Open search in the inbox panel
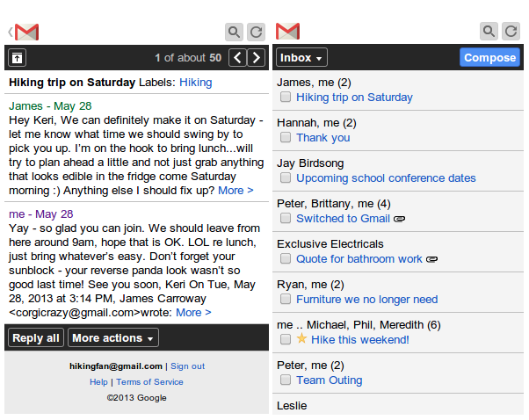Viewport: 529px width, 420px height. pyautogui.click(x=489, y=32)
